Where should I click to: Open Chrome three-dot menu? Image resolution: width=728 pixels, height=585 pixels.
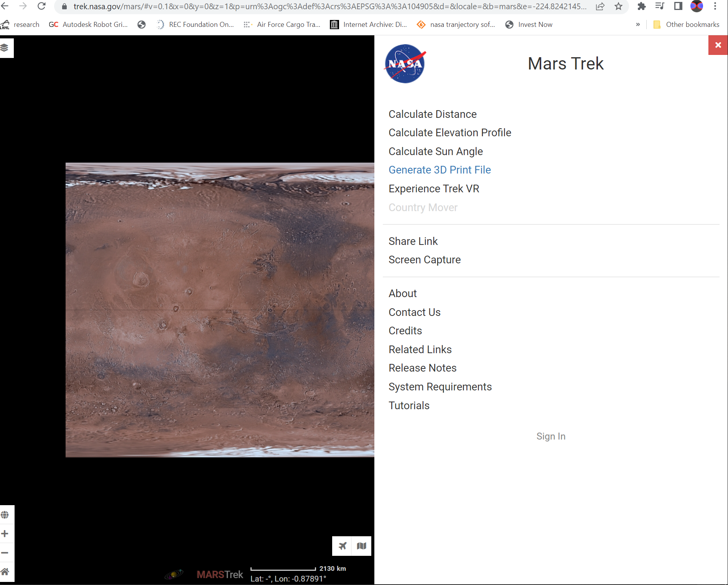[715, 6]
